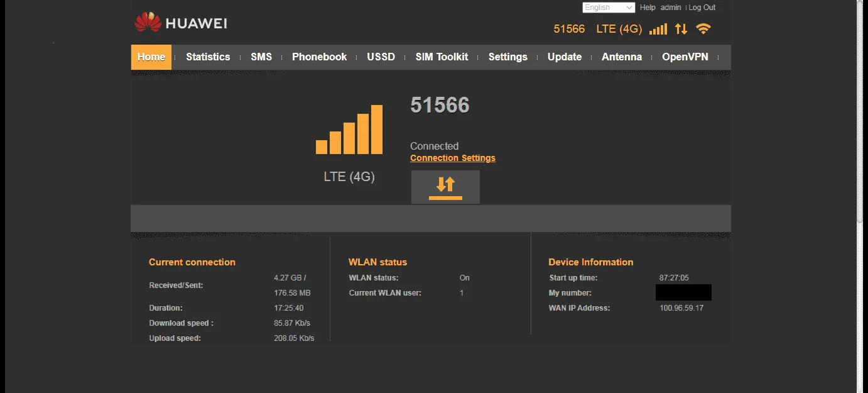Screen dimensions: 868x393
Task: Click the Device Information heading
Action: [591, 262]
